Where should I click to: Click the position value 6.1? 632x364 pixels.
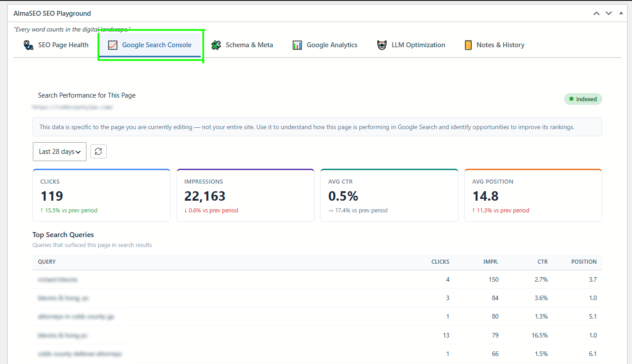pyautogui.click(x=593, y=354)
